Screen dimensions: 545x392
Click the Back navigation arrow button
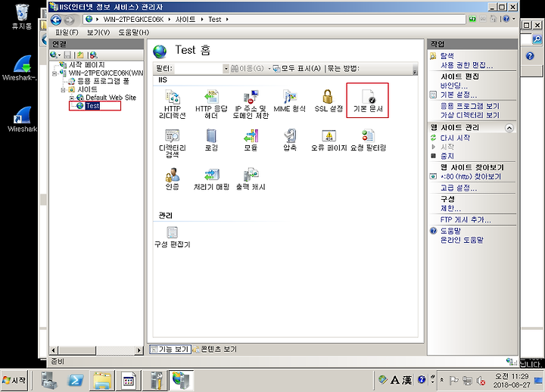point(56,20)
